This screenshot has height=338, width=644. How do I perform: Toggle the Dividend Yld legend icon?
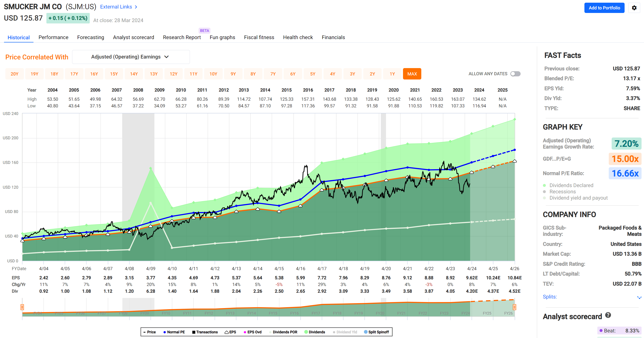tap(334, 332)
